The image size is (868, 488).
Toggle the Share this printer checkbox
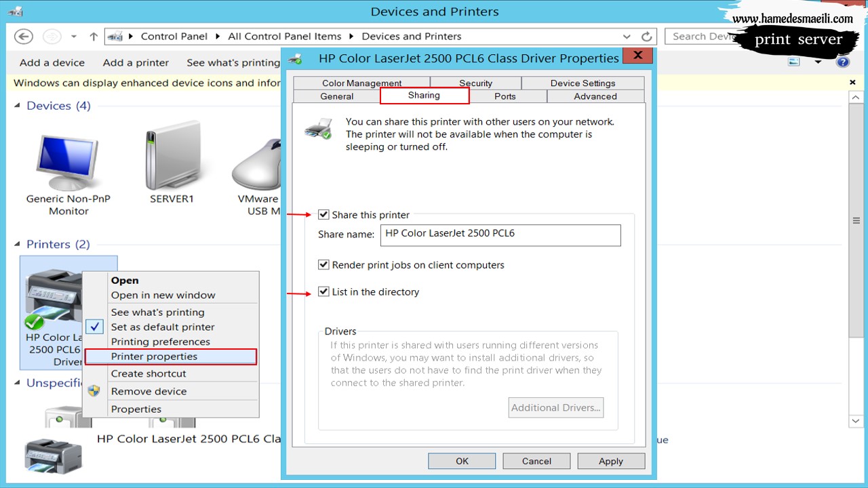(323, 215)
